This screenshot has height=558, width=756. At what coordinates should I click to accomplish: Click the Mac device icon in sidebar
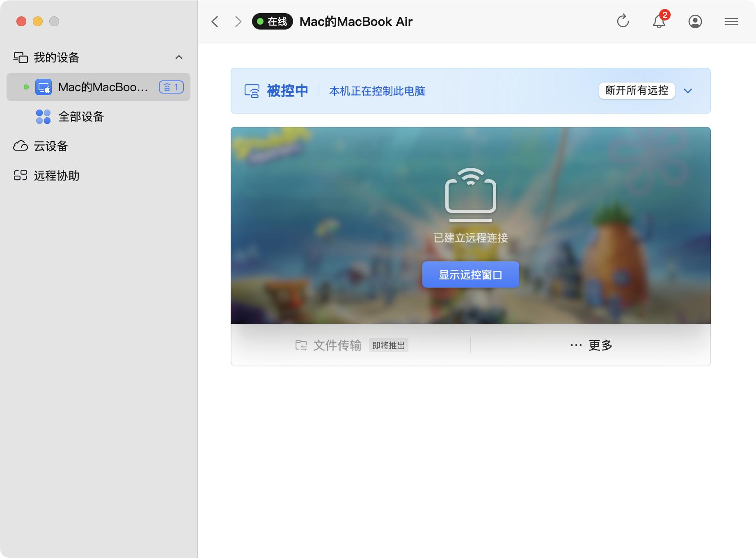(x=44, y=87)
